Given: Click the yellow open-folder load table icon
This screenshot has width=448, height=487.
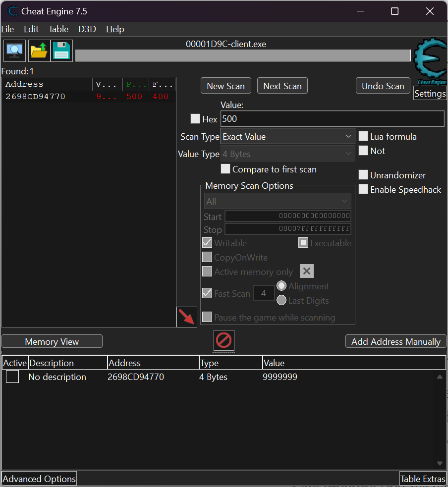Looking at the screenshot, I should point(39,51).
